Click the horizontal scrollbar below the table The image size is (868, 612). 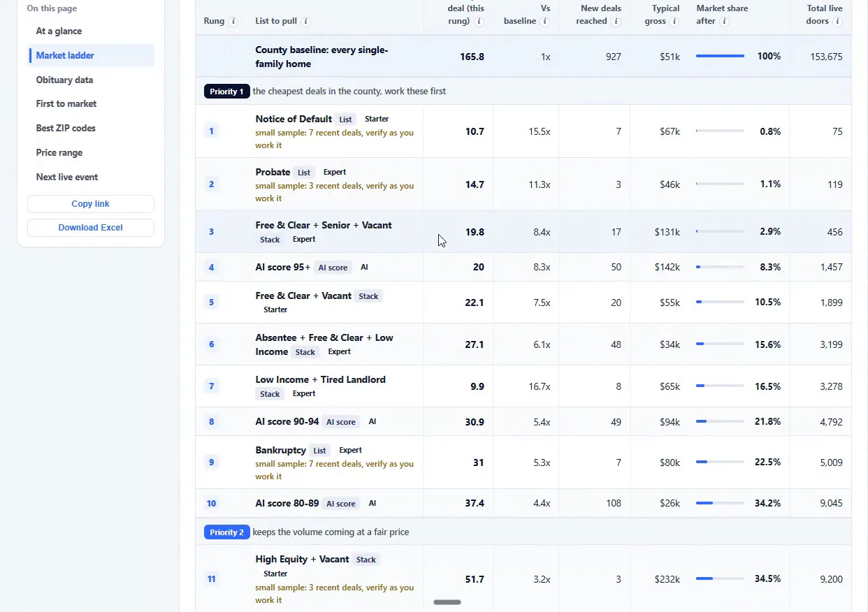[x=447, y=602]
